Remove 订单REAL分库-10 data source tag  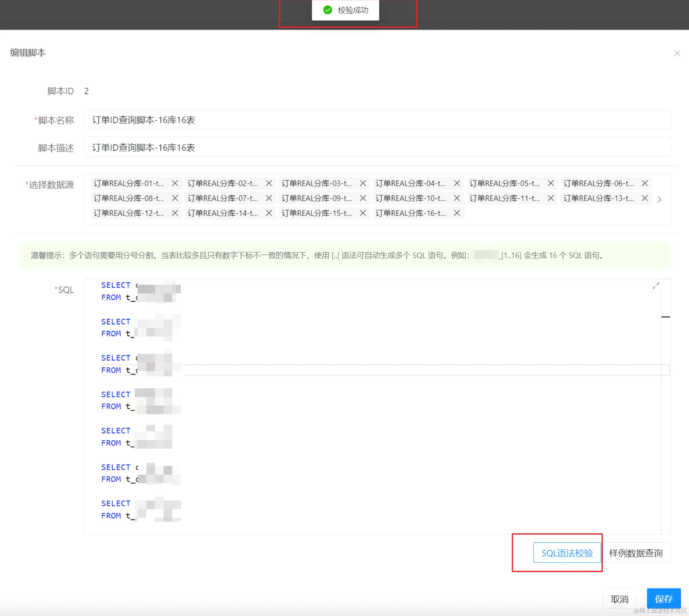tap(457, 198)
